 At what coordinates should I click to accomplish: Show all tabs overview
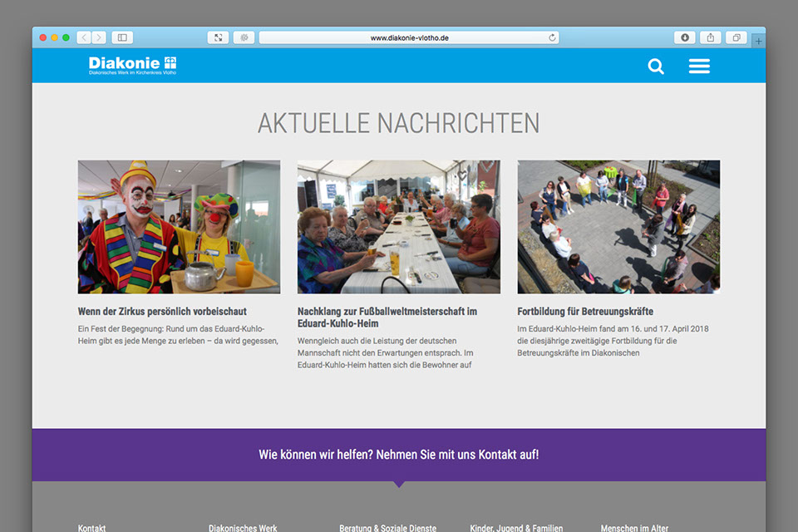coord(736,37)
